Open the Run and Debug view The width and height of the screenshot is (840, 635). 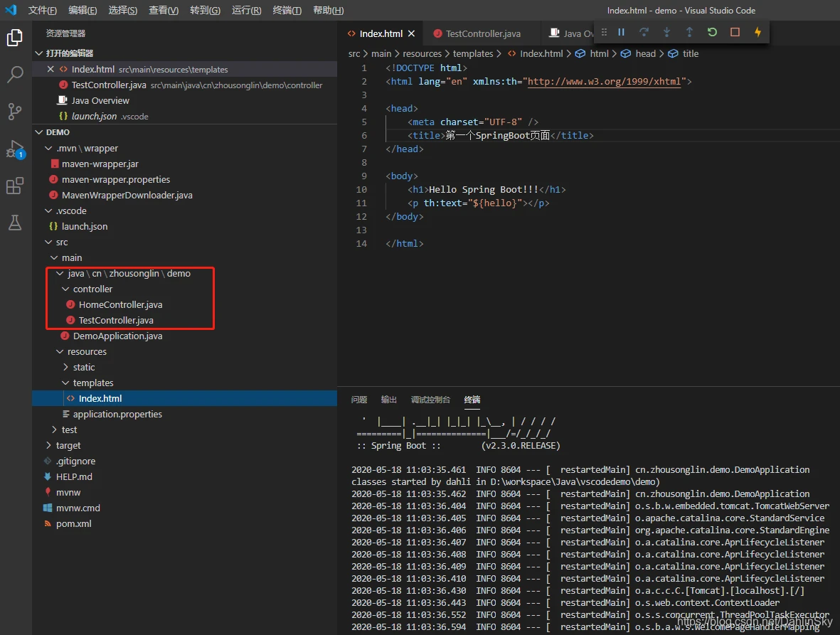(15, 149)
